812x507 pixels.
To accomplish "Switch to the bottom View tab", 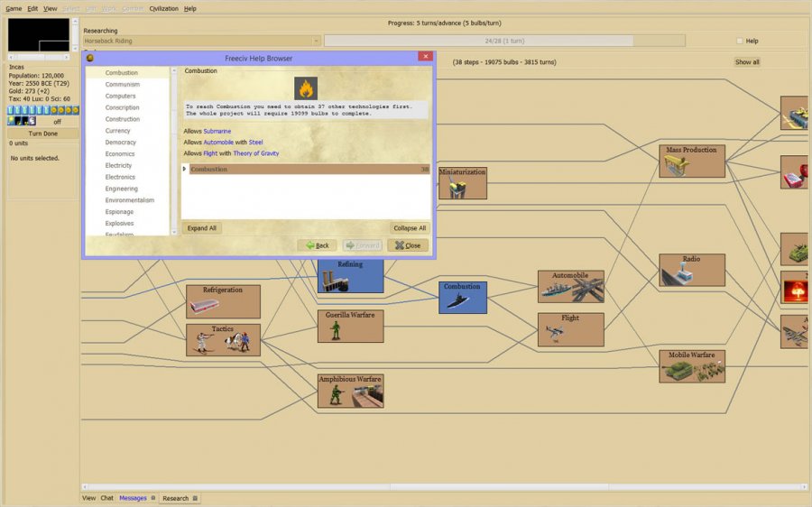I will (x=88, y=498).
